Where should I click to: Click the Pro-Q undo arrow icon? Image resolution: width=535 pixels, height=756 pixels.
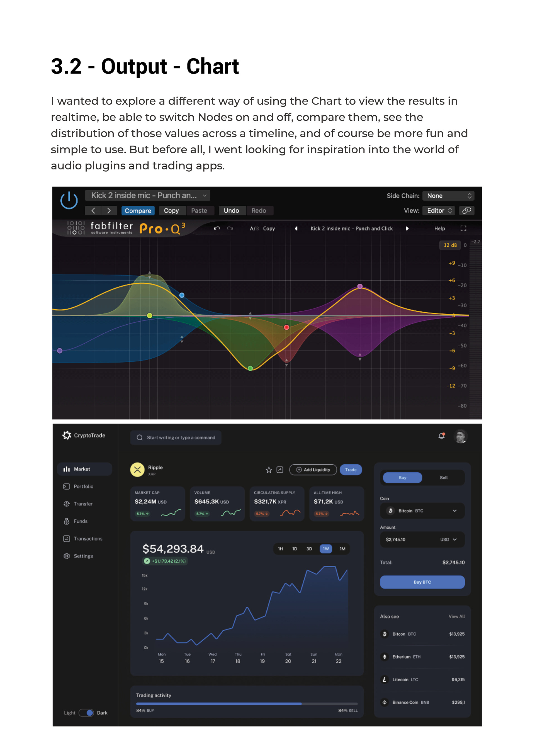click(217, 228)
